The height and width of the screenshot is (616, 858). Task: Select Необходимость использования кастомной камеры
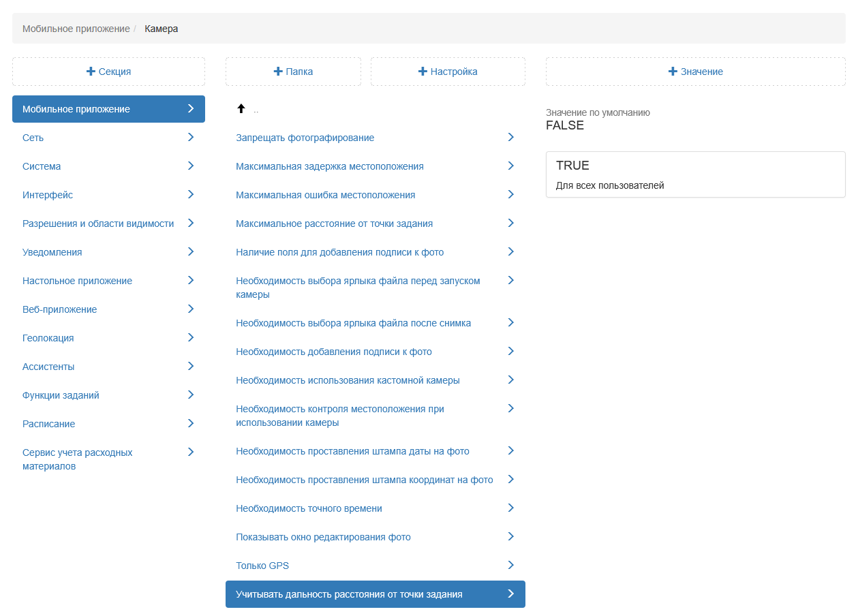348,380
